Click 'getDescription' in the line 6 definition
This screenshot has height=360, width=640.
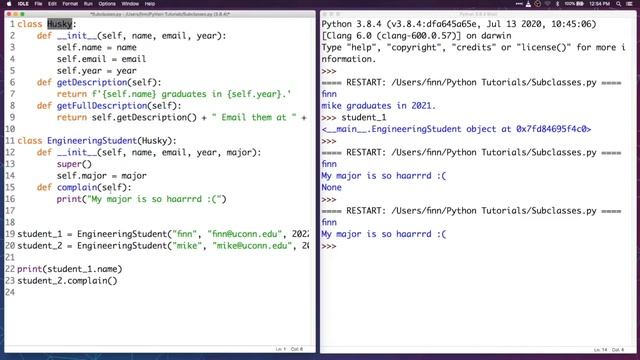coord(92,82)
